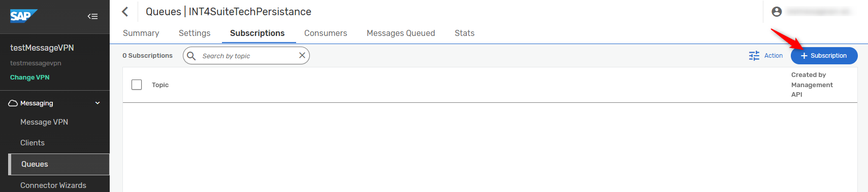Focus the Search by topic field
868x192 pixels.
tap(247, 56)
